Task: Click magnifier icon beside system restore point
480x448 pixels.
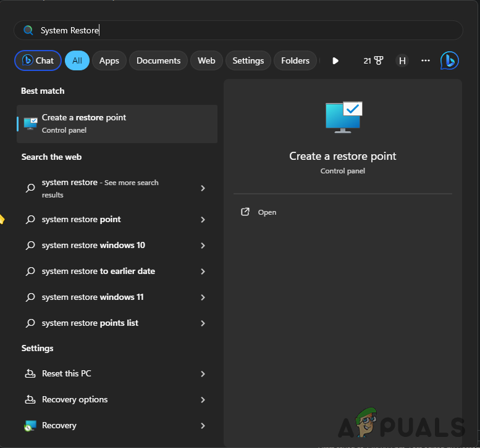Action: click(x=30, y=219)
